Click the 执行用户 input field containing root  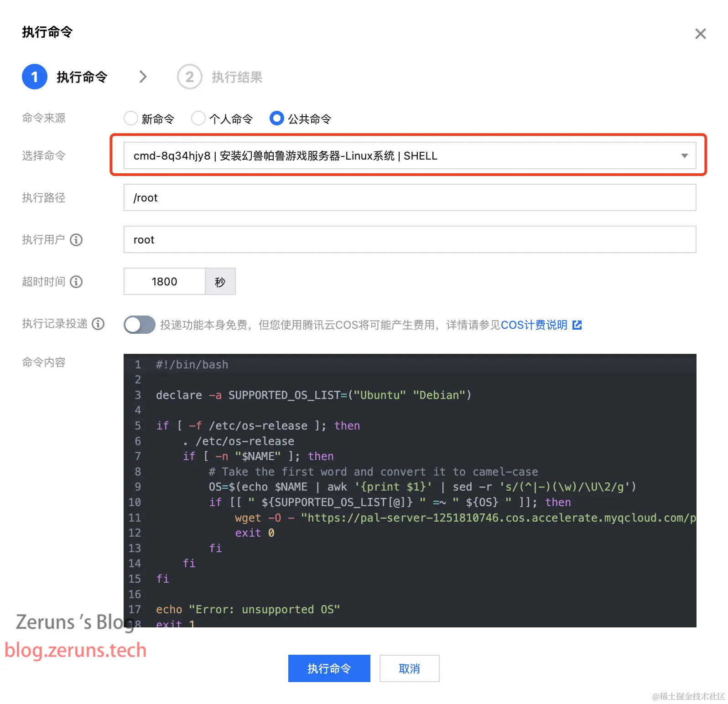[410, 239]
